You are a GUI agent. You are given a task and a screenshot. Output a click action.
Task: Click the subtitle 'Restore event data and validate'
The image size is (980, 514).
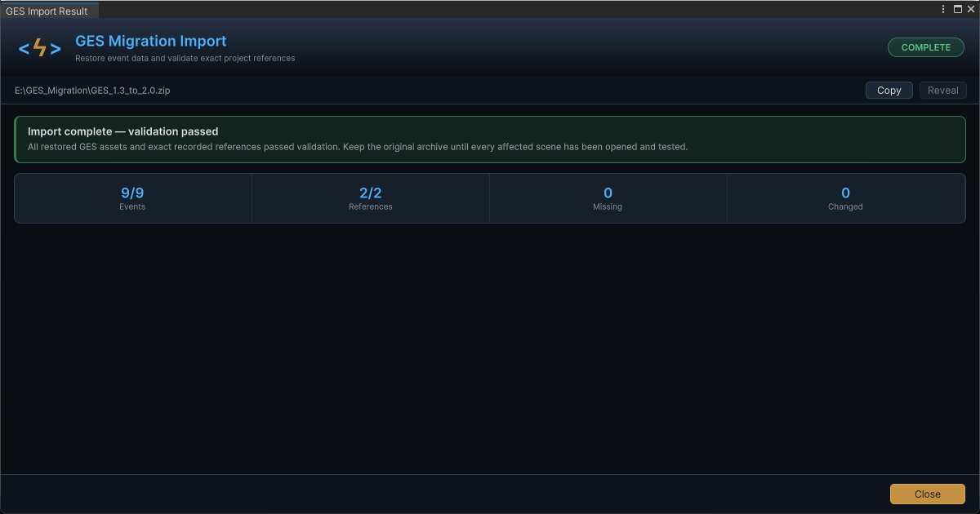pos(185,59)
